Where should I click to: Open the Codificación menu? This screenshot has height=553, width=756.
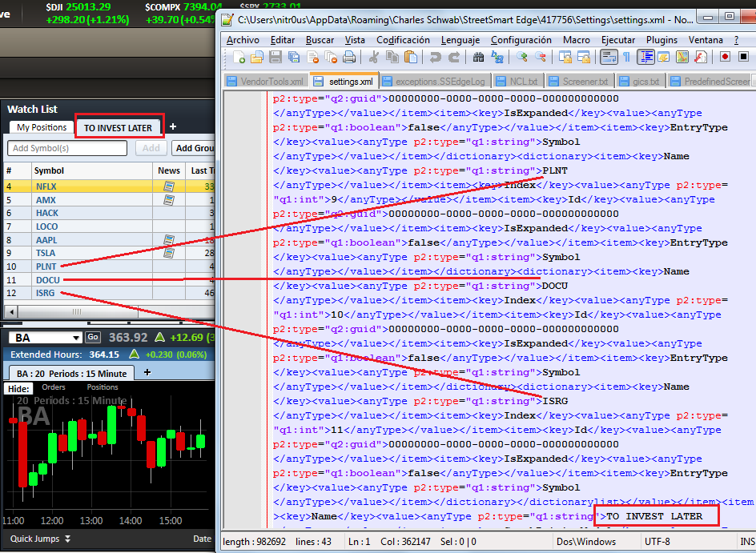coord(403,40)
